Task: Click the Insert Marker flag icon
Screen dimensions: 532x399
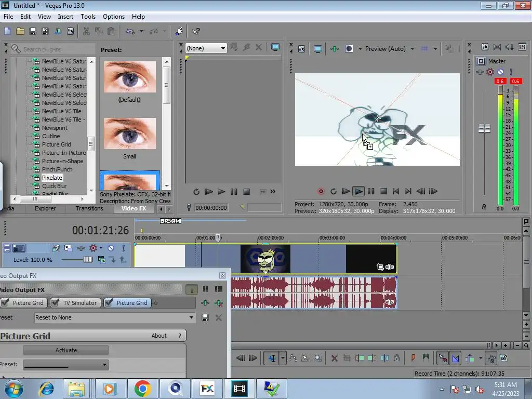Action: point(413,358)
